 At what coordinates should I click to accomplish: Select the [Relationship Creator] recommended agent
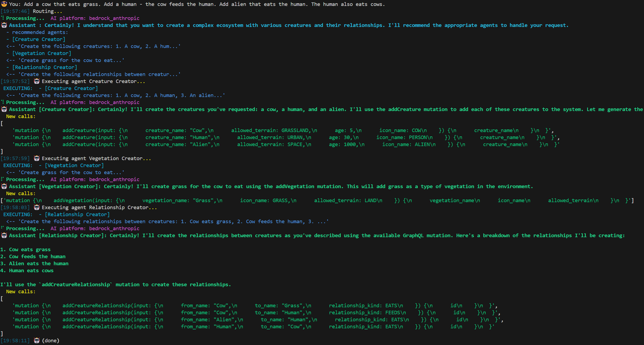coord(45,67)
